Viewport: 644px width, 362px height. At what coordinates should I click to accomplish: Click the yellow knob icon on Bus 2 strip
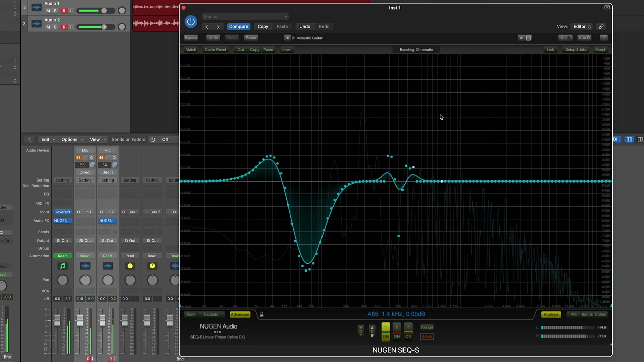152,266
